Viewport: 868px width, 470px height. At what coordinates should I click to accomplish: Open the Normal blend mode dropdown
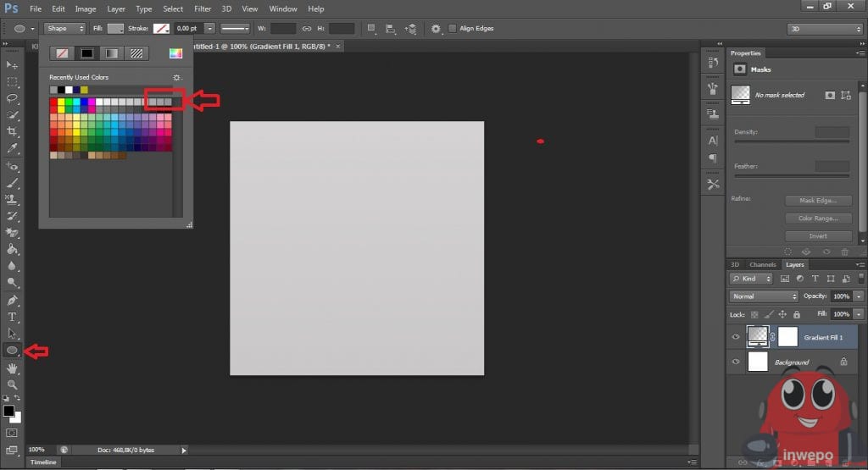click(x=764, y=296)
